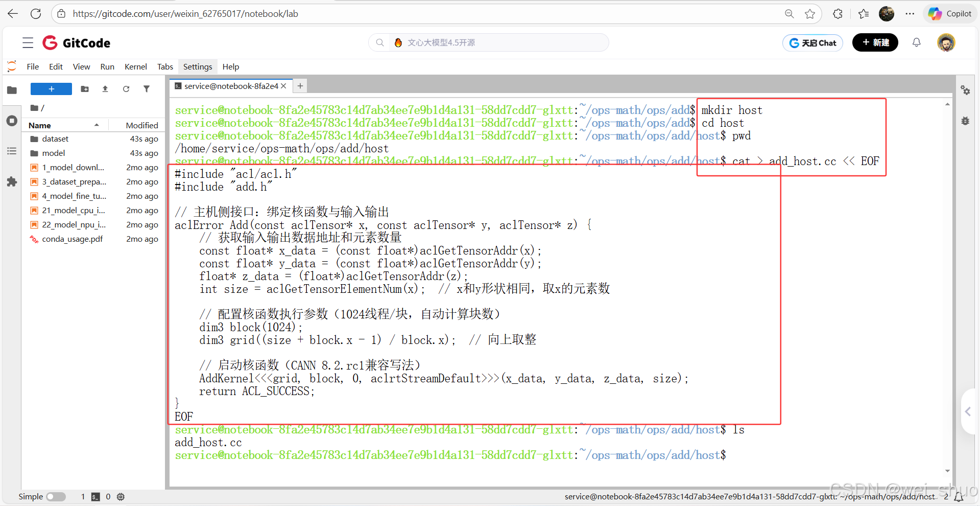Select the dataset folder
980x506 pixels.
[94, 139]
